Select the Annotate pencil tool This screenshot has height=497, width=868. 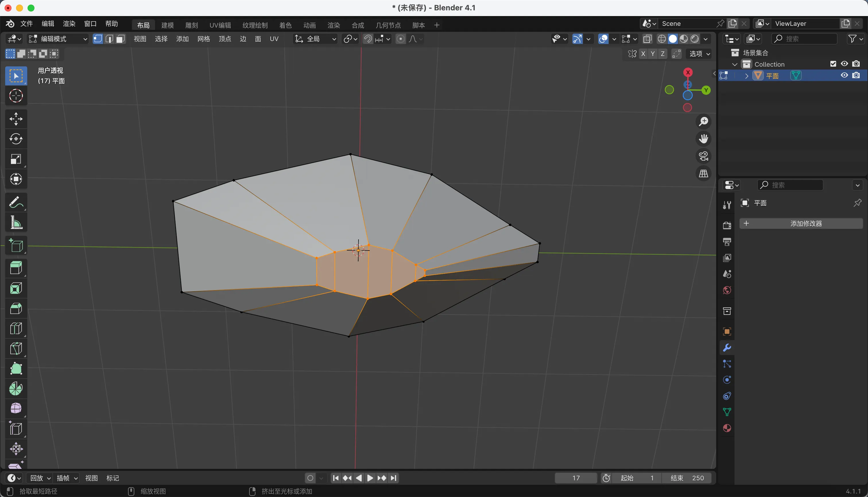click(x=16, y=203)
